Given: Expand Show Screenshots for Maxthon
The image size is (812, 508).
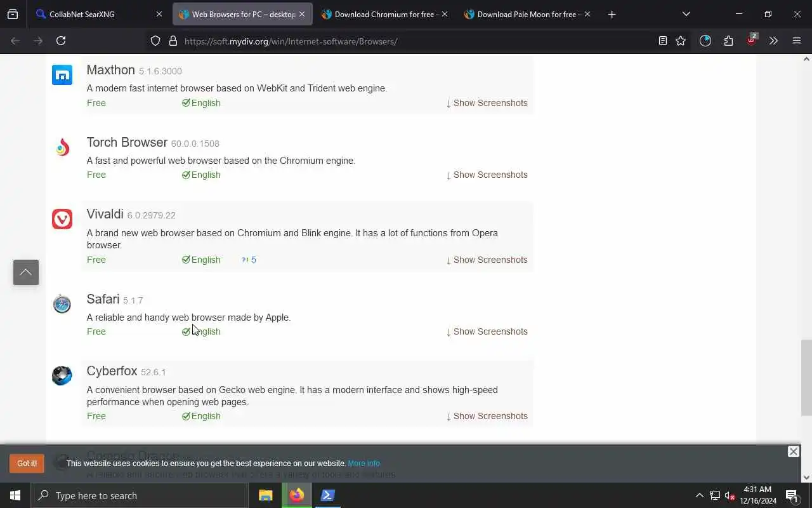Looking at the screenshot, I should (487, 103).
